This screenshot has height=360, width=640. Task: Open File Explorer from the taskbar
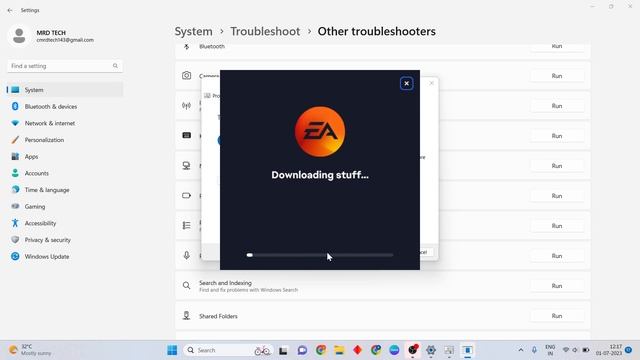339,350
